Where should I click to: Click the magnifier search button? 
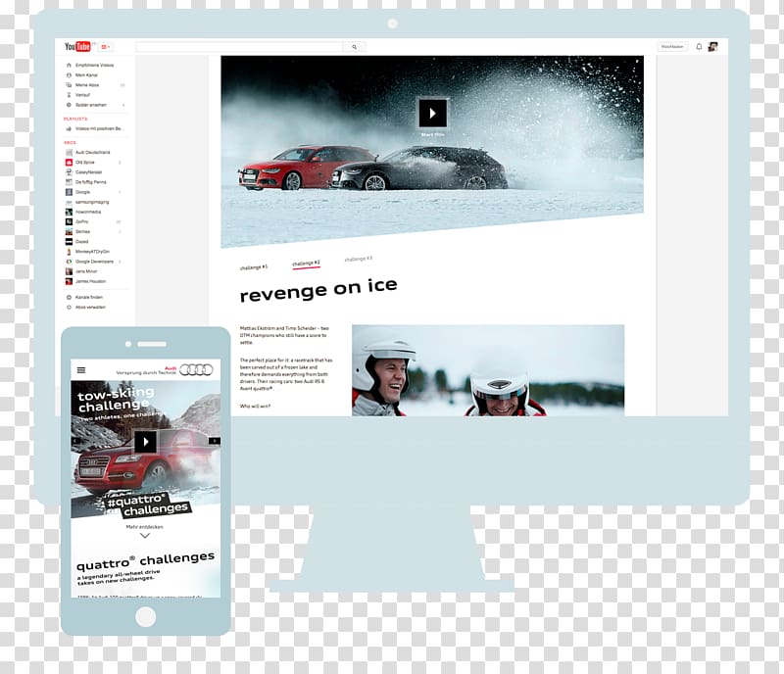(355, 46)
